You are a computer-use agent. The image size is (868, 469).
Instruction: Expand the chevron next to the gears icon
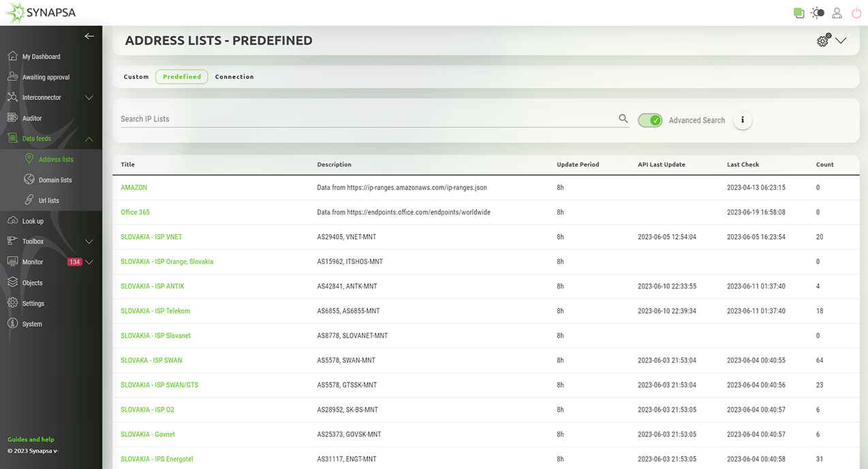[841, 40]
